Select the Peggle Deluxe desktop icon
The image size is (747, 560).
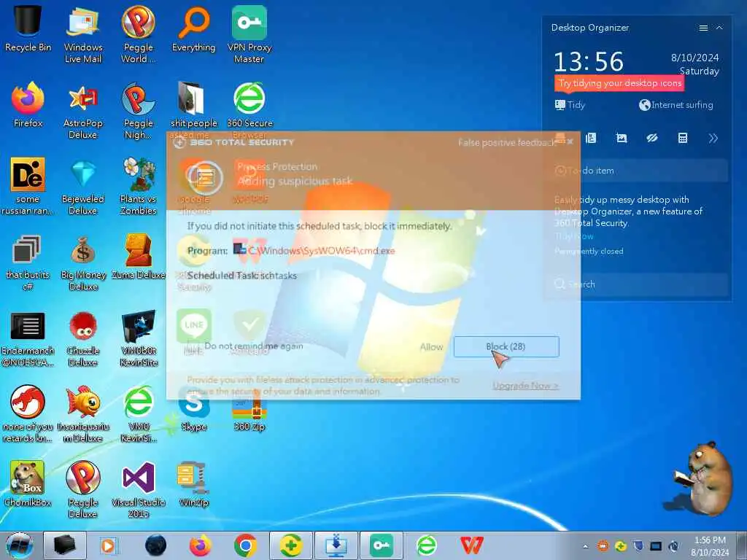83,489
